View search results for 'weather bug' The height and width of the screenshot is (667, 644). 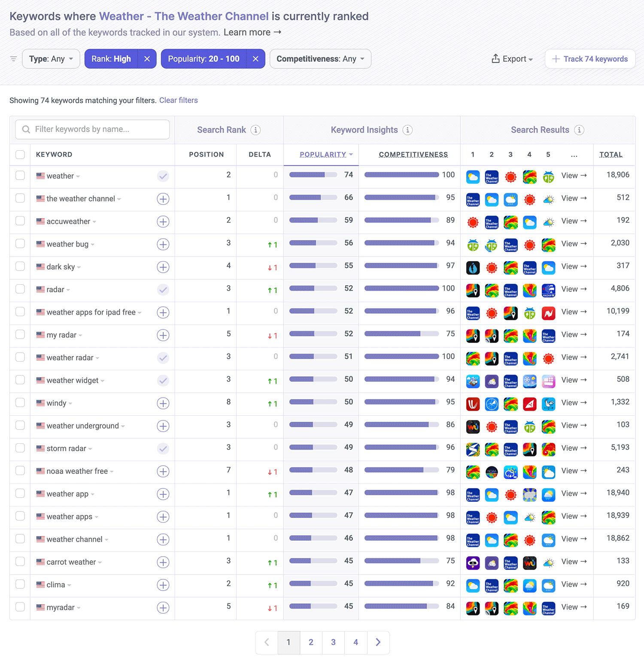click(x=574, y=244)
